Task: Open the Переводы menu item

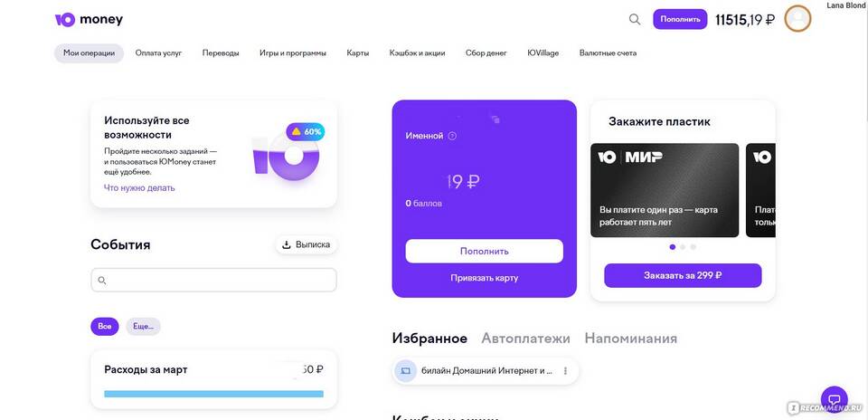Action: 221,53
